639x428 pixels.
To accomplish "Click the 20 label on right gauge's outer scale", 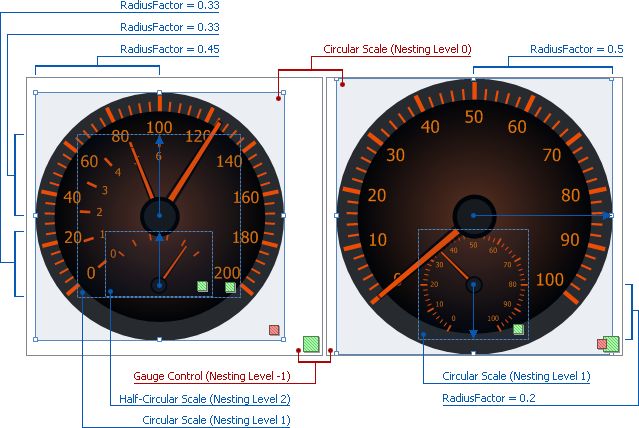I will [377, 195].
